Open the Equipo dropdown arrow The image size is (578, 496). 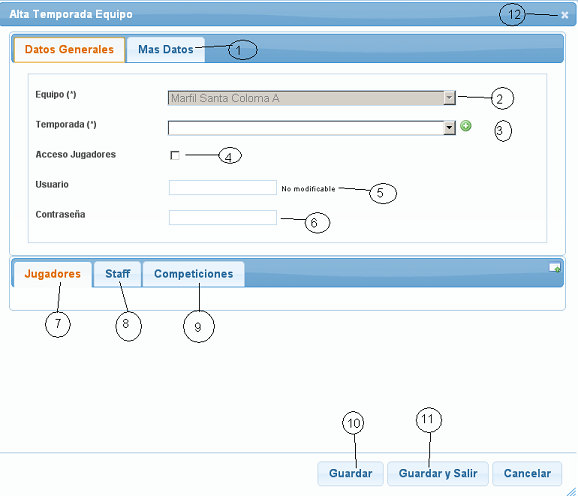(449, 98)
